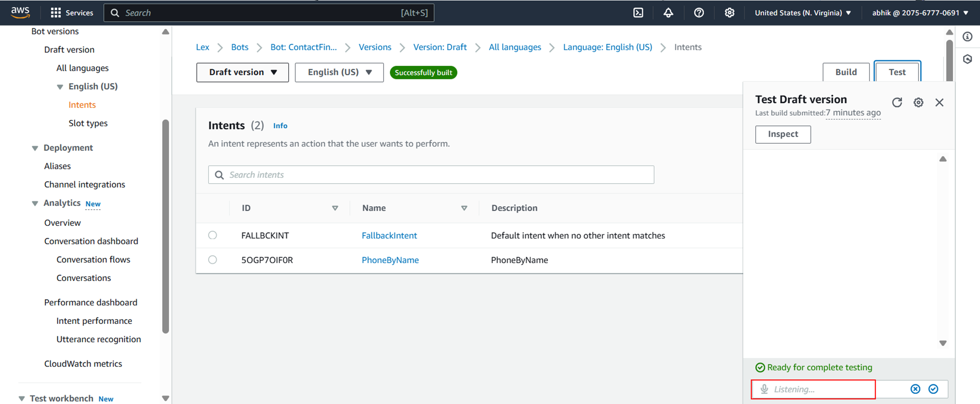
Task: Open the region selector United States (N. Virginia)
Action: pyautogui.click(x=802, y=12)
